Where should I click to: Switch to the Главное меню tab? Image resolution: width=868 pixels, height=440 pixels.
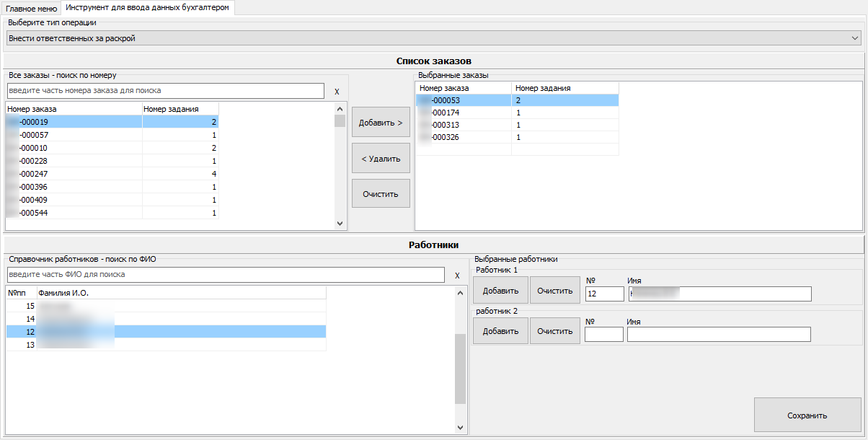[x=31, y=8]
